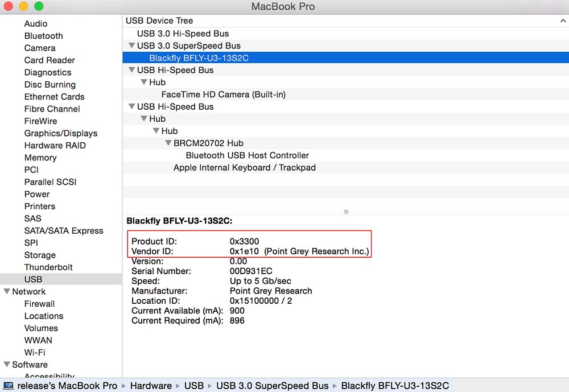
Task: Select Ethernet Cards in sidebar
Action: click(54, 97)
